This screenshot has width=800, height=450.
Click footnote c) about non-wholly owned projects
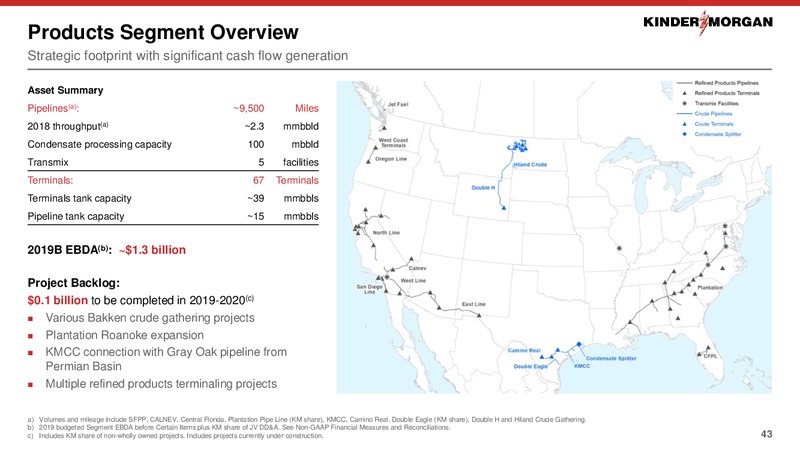176,436
